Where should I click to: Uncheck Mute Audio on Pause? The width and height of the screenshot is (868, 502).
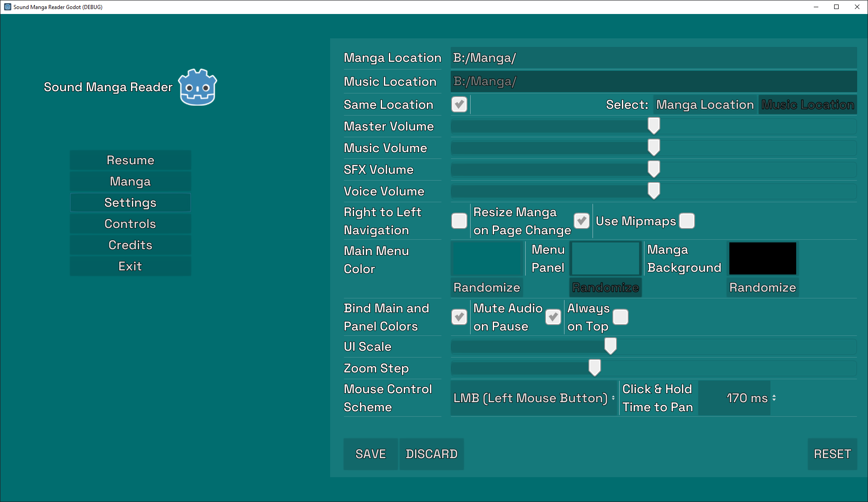click(x=553, y=317)
